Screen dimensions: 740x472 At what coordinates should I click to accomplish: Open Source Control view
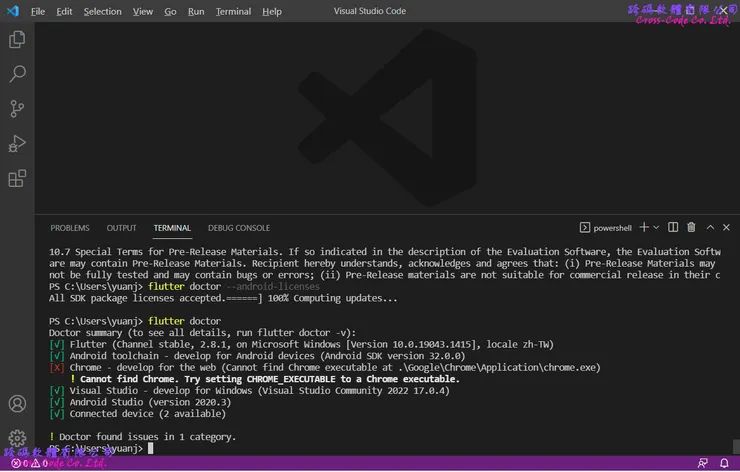17,109
